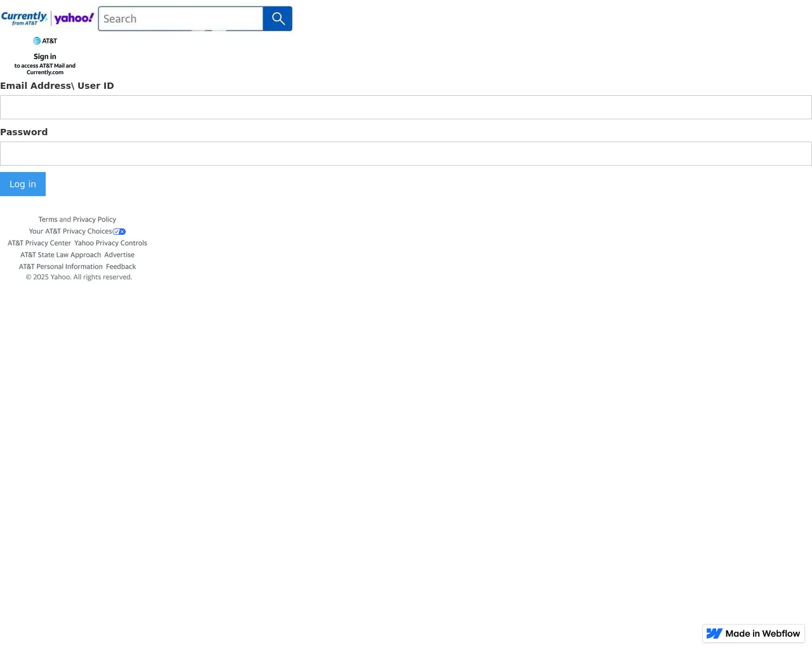The height and width of the screenshot is (650, 812).
Task: Click the © 2025 Yahoo copyright text
Action: coord(79,277)
